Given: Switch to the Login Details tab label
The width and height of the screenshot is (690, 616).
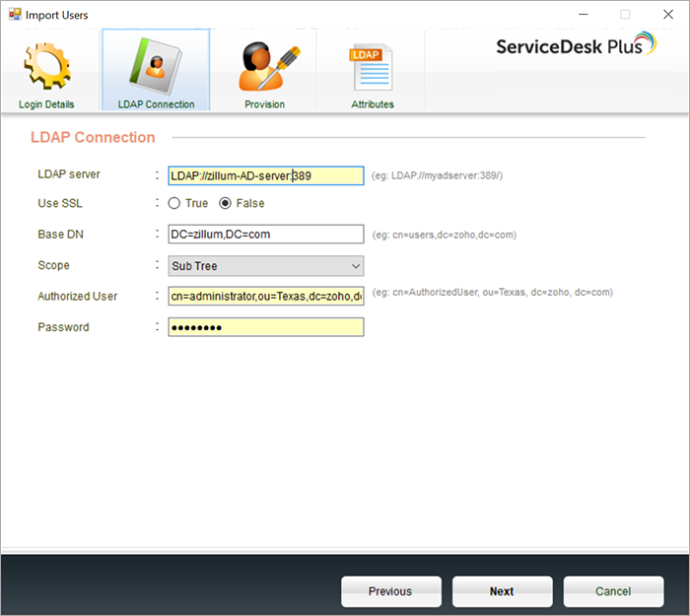Looking at the screenshot, I should pos(46,104).
